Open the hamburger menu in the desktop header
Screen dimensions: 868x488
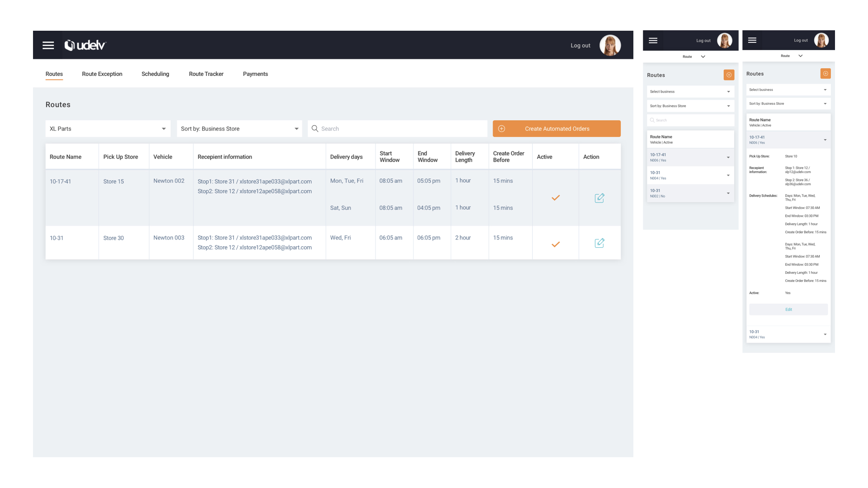pyautogui.click(x=48, y=45)
